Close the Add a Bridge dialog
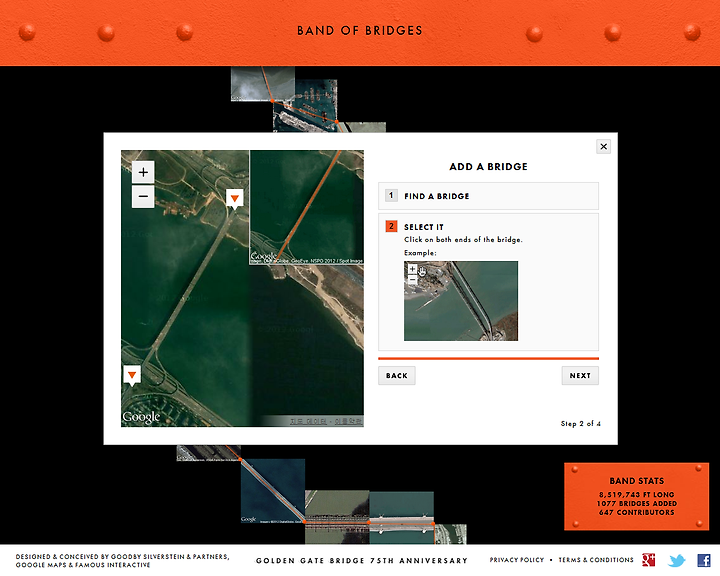This screenshot has height=576, width=720. [603, 147]
